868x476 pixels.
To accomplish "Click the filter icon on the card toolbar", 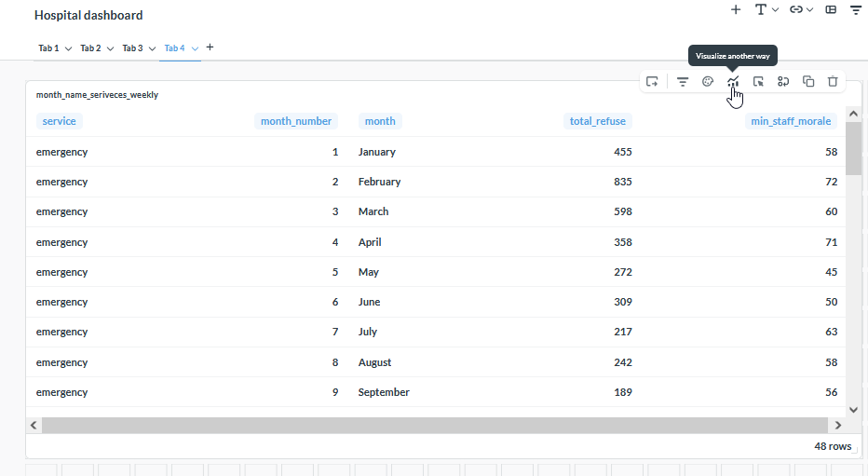I will coord(683,82).
